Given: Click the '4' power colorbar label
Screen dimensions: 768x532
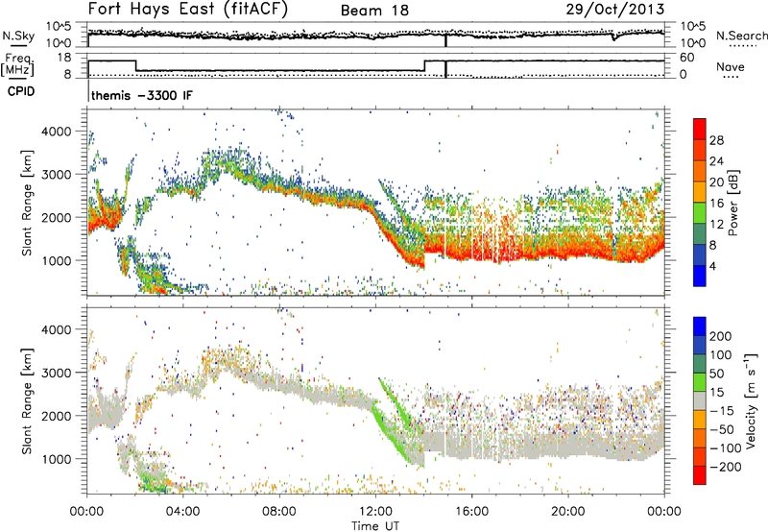Looking at the screenshot, I should pyautogui.click(x=712, y=266).
